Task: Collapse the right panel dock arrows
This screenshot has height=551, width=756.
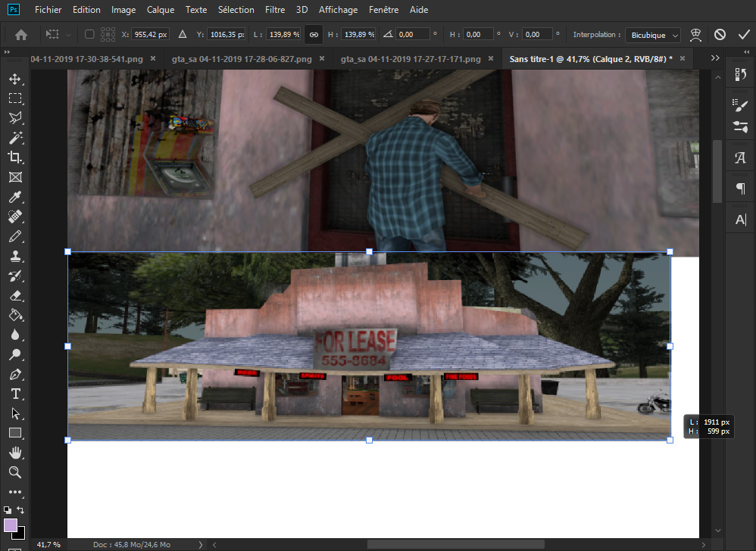Action: coord(746,52)
